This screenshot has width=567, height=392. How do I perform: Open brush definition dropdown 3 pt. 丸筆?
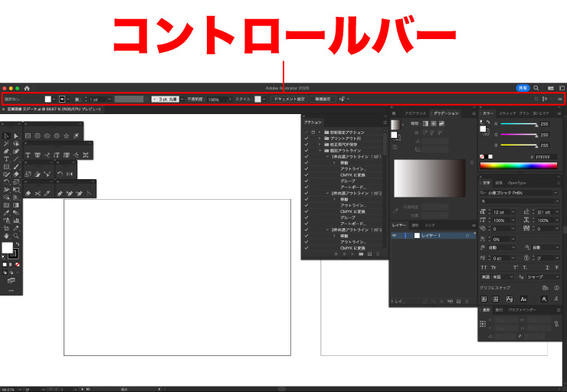pos(182,99)
